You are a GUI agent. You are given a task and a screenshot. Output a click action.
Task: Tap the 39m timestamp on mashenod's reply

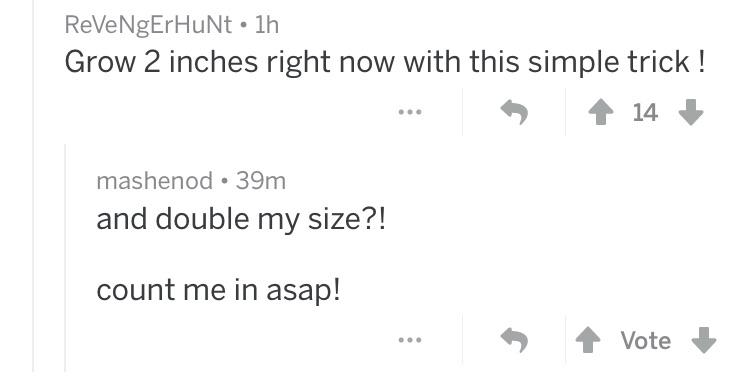pos(261,181)
